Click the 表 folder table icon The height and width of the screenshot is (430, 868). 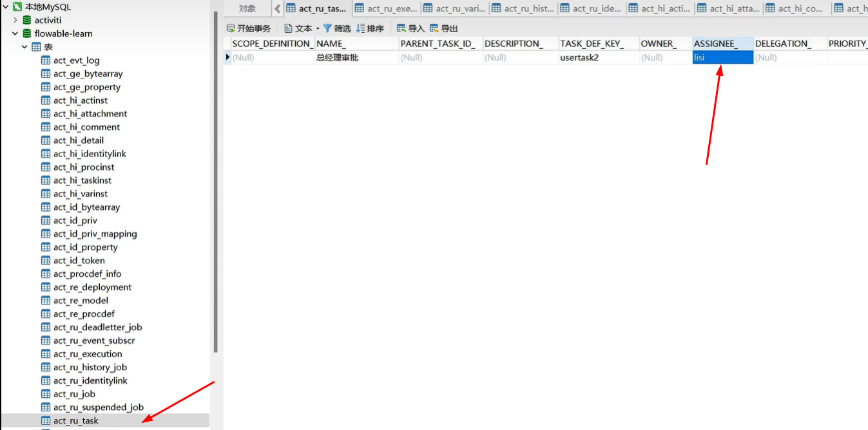(36, 47)
